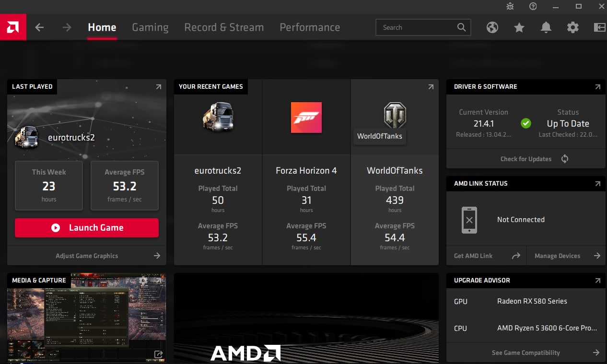Viewport: 607px width, 364px height.
Task: Open the Record & Stream tab
Action: 224,27
